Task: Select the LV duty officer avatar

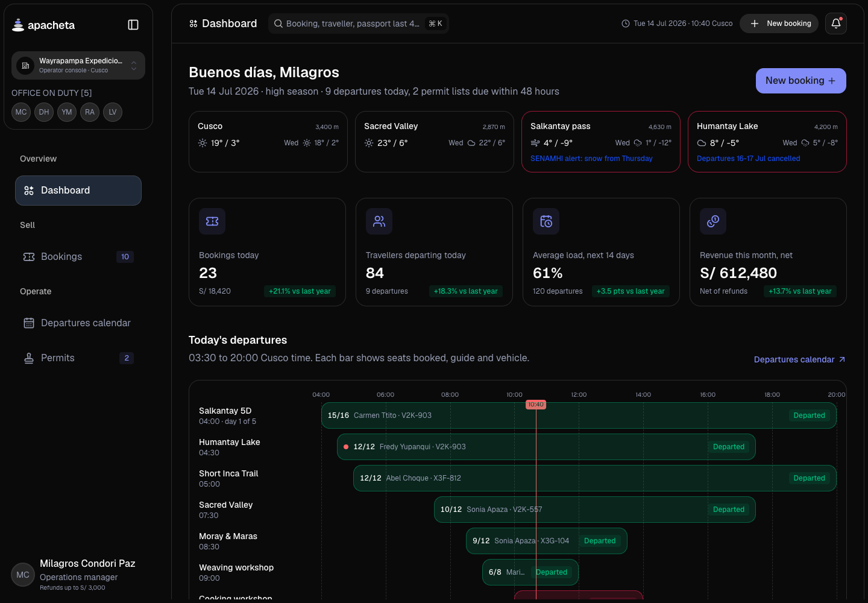Action: point(113,112)
